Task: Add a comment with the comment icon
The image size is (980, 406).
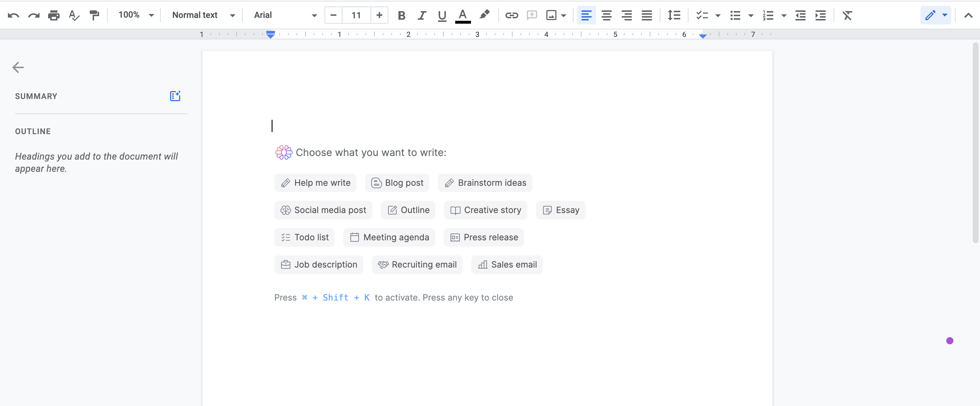Action: click(x=532, y=15)
